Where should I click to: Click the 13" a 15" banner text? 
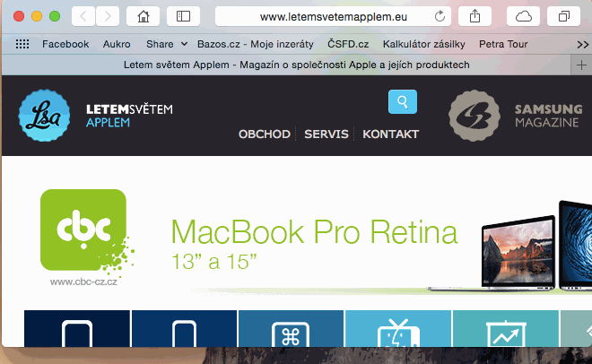click(213, 262)
